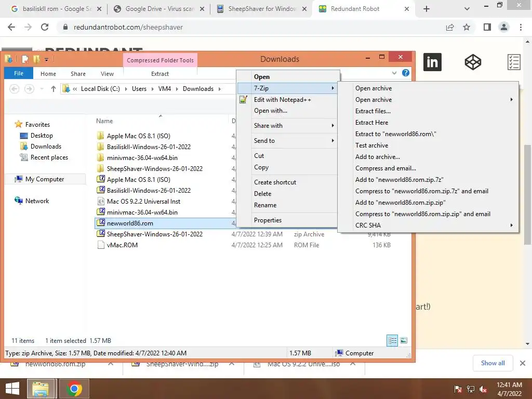
Task: Switch Explorer to large icons view
Action: pyautogui.click(x=404, y=341)
